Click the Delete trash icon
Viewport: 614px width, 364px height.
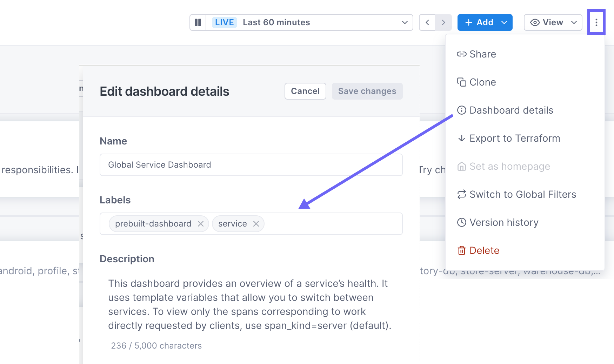[462, 250]
